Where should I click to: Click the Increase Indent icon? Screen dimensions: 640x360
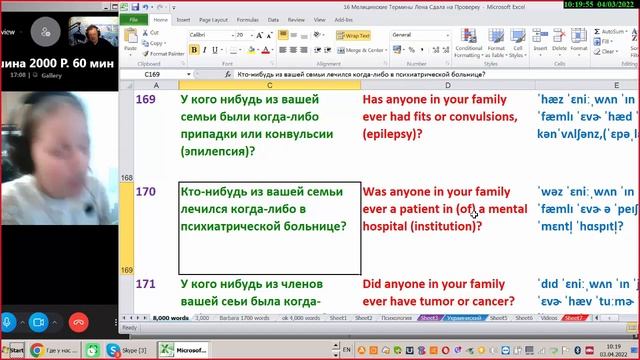(x=328, y=50)
